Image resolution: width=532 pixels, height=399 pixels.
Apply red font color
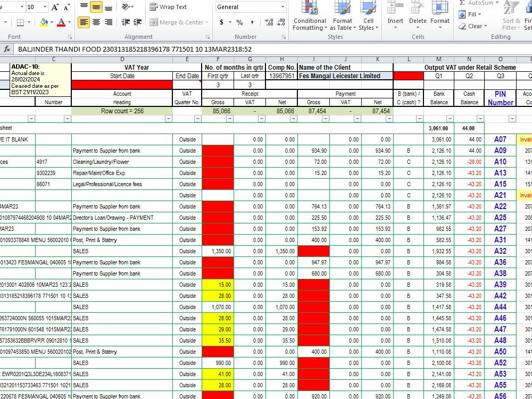[x=61, y=22]
